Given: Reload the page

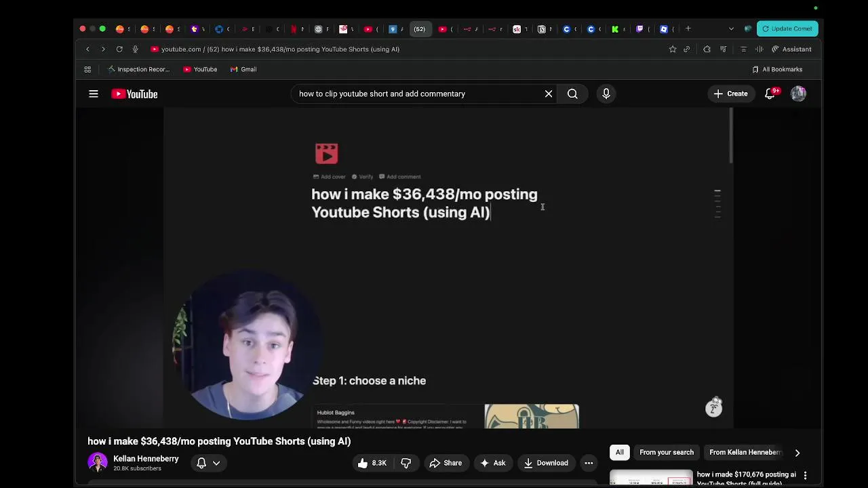Looking at the screenshot, I should coord(119,49).
